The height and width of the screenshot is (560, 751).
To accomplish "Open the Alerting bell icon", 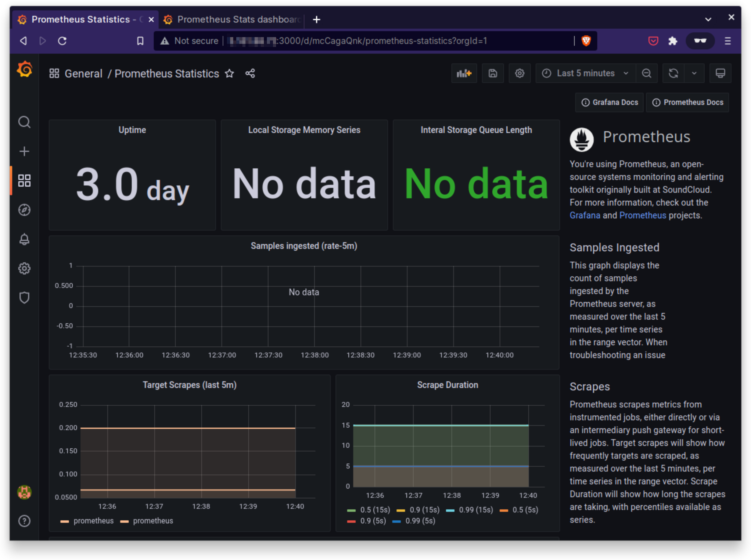I will pos(24,239).
